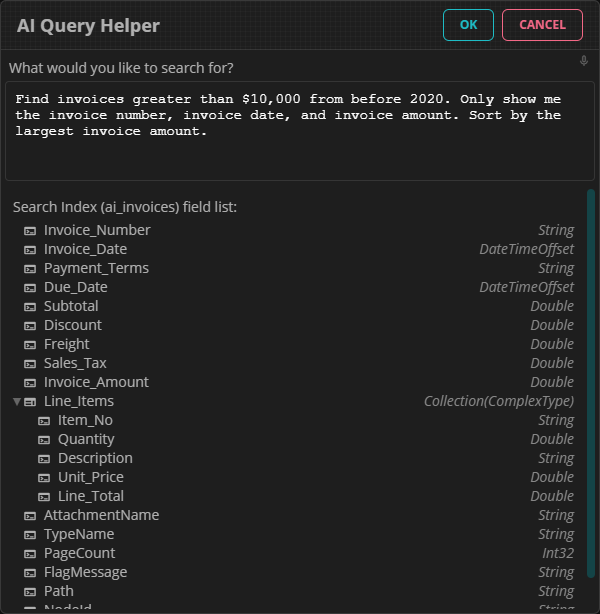Click the FlagMessage field icon

(30, 573)
